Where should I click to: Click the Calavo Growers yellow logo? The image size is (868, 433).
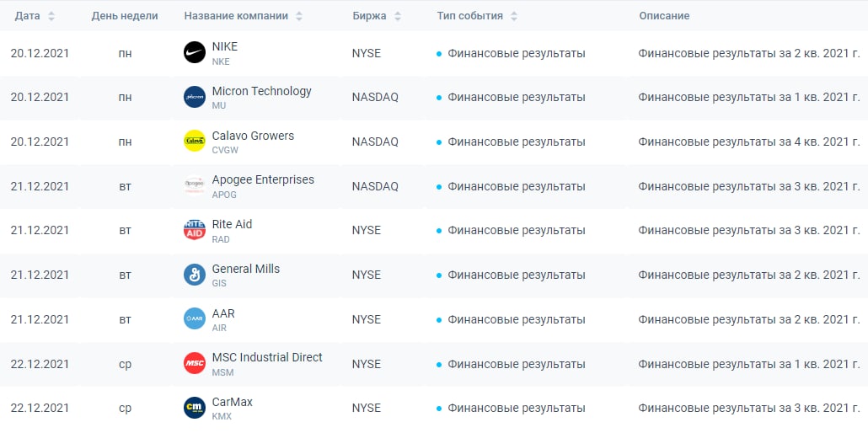[x=195, y=142]
